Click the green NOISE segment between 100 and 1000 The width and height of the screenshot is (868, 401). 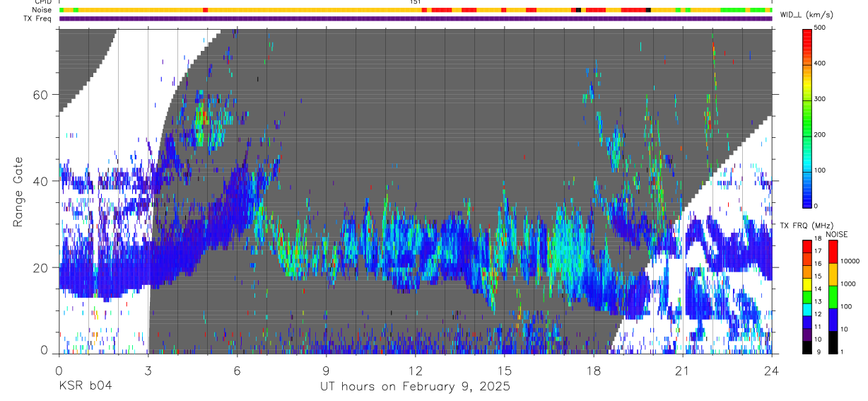click(x=833, y=296)
